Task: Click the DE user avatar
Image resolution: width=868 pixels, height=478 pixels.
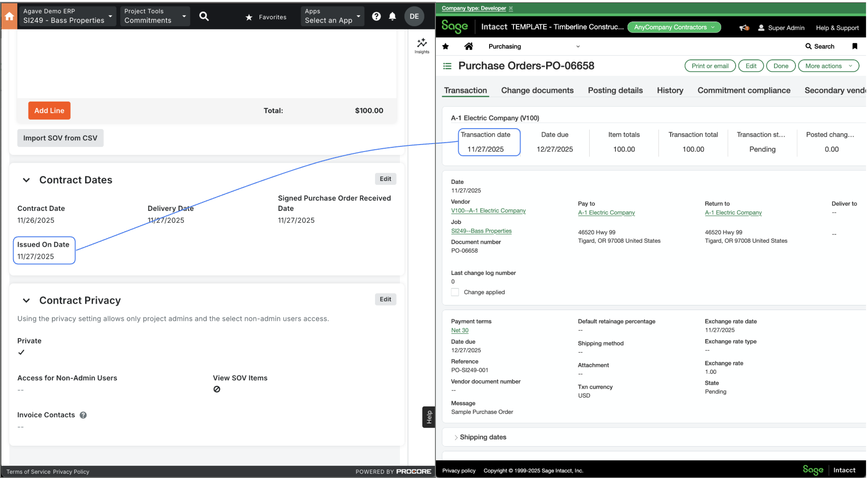Action: tap(414, 16)
